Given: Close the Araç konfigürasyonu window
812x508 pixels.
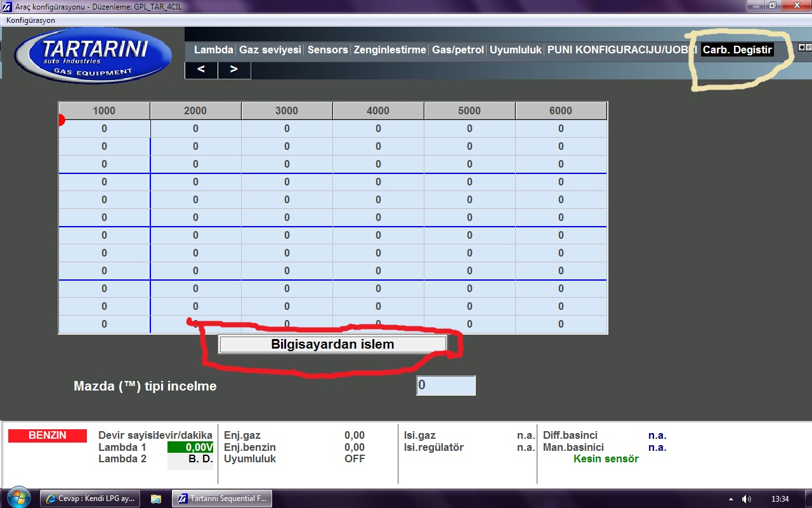Looking at the screenshot, I should tap(796, 5).
